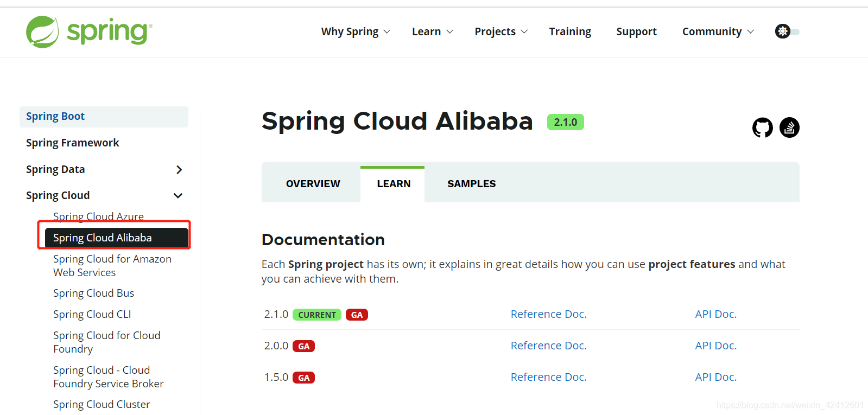Select Spring Cloud for Cloud Foundry
The image size is (868, 415).
pos(107,342)
